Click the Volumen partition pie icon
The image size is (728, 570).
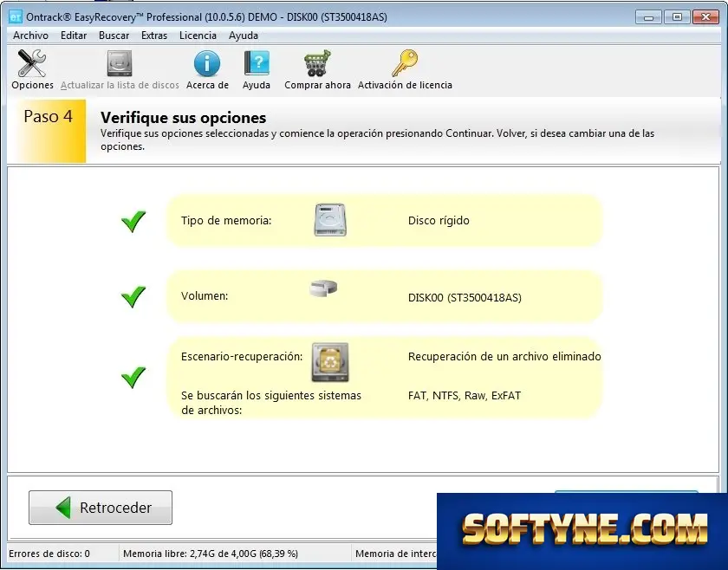[323, 288]
